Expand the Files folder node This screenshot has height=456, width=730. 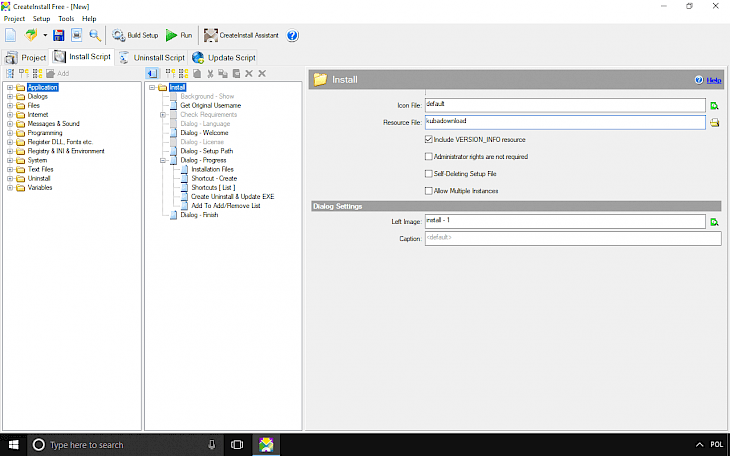pos(10,106)
